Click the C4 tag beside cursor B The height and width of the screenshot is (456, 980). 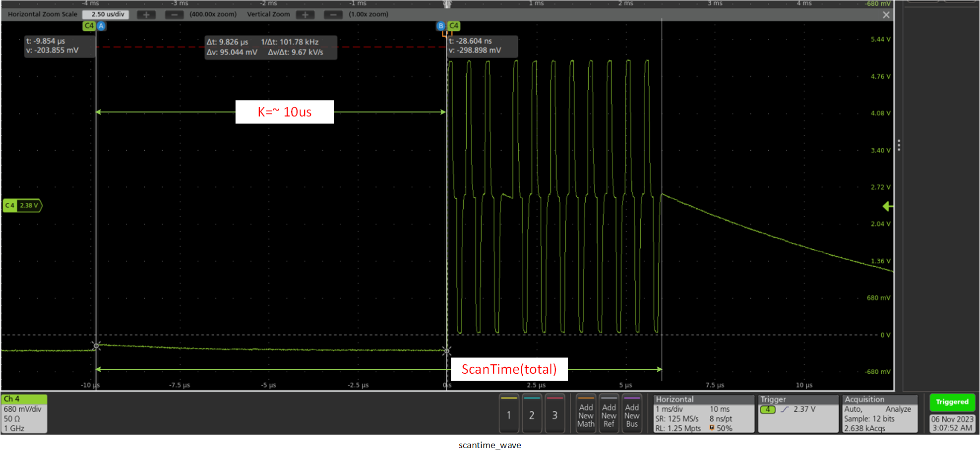click(454, 26)
